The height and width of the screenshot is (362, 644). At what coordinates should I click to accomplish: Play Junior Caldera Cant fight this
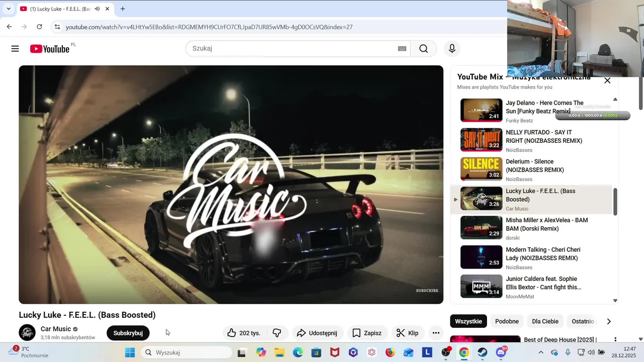531,287
